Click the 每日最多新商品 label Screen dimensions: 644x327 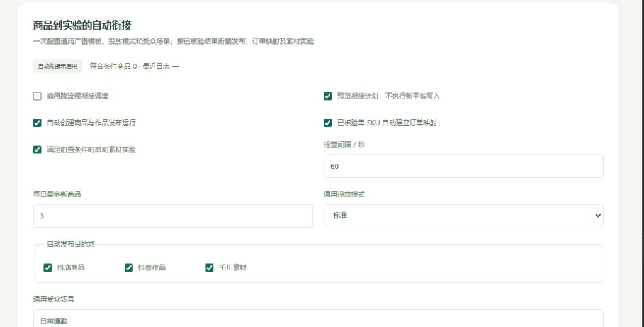coord(57,194)
